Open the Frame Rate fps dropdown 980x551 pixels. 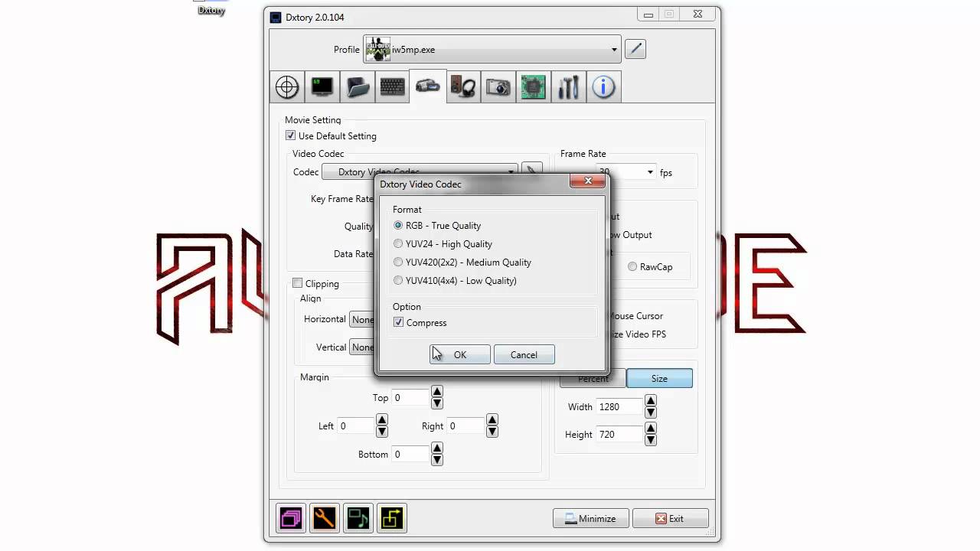(650, 172)
